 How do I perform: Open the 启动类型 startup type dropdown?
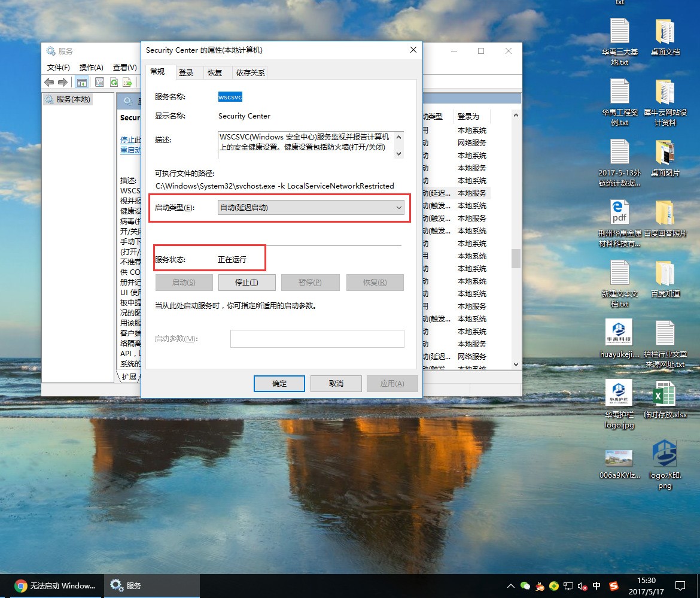311,208
